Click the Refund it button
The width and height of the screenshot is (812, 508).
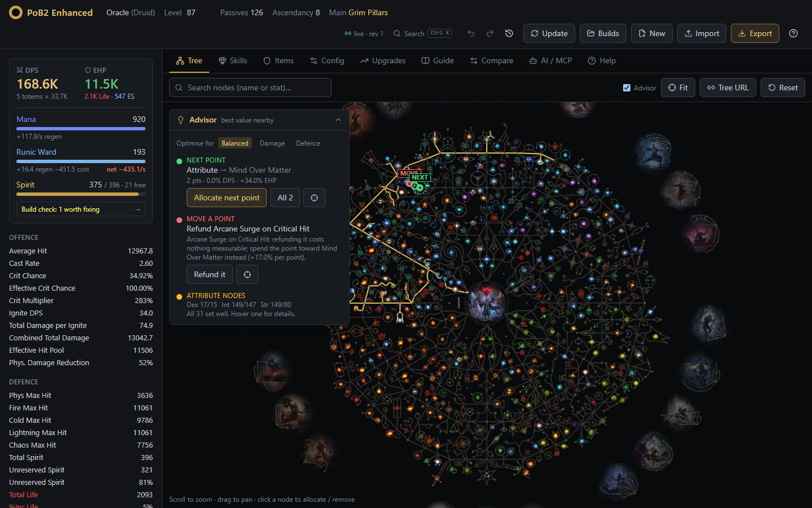210,274
